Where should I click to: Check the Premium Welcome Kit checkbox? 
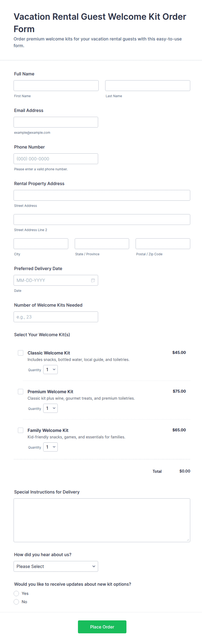[20, 392]
